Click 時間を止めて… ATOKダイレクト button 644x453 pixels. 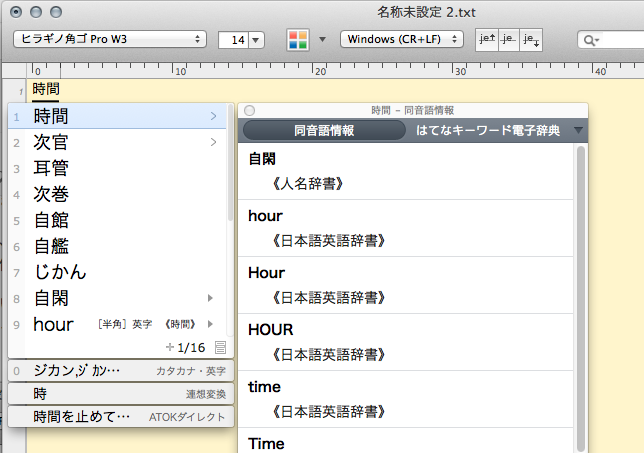click(x=120, y=416)
